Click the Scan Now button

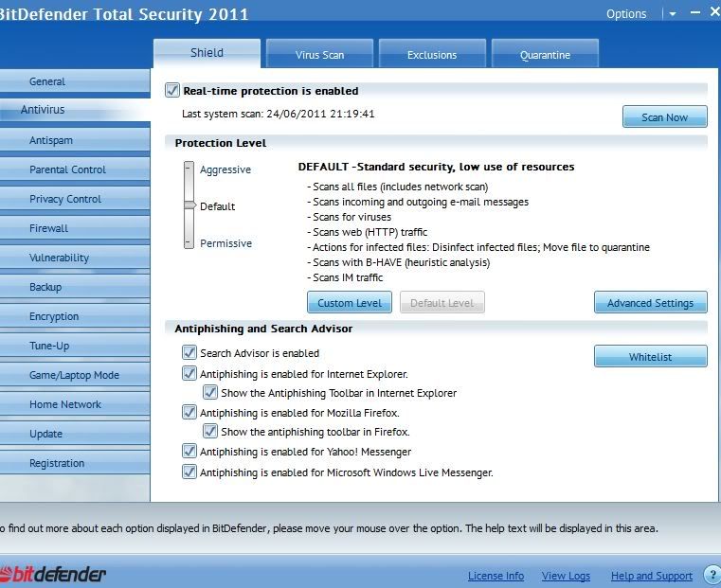coord(664,116)
